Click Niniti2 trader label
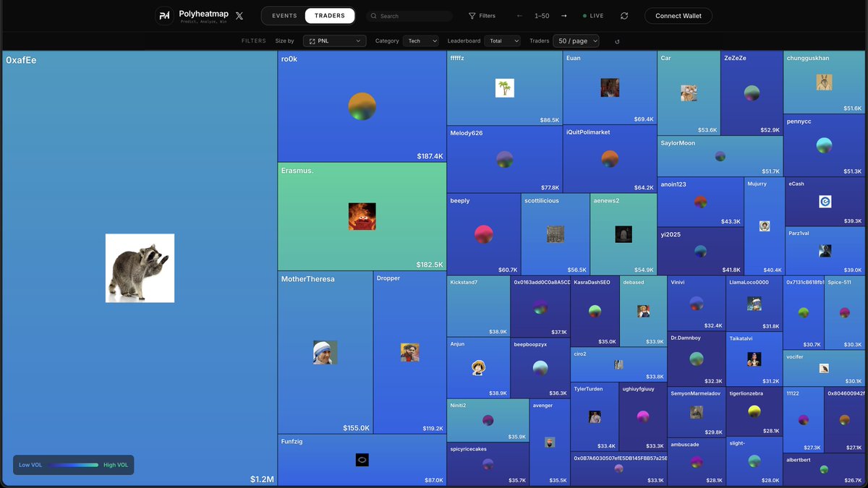 pos(458,406)
